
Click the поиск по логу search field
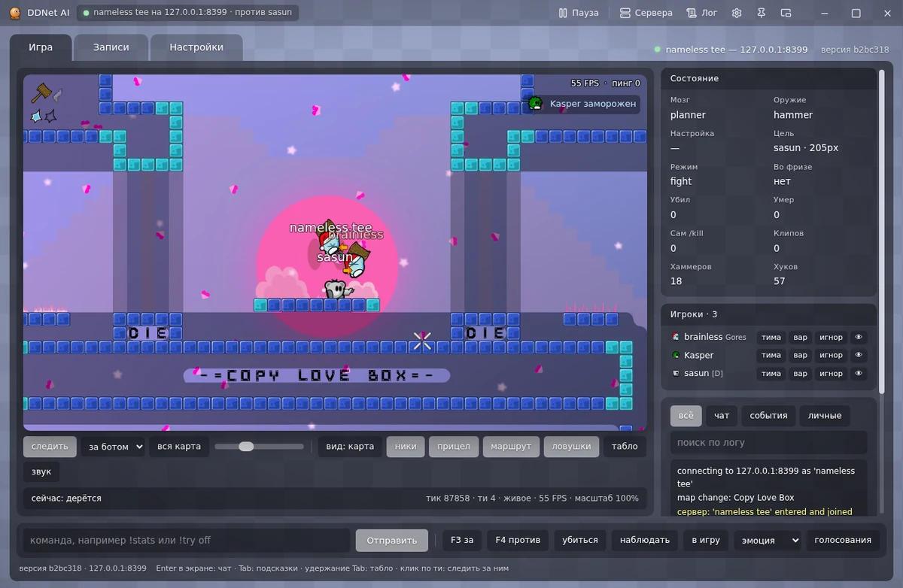[x=768, y=443]
